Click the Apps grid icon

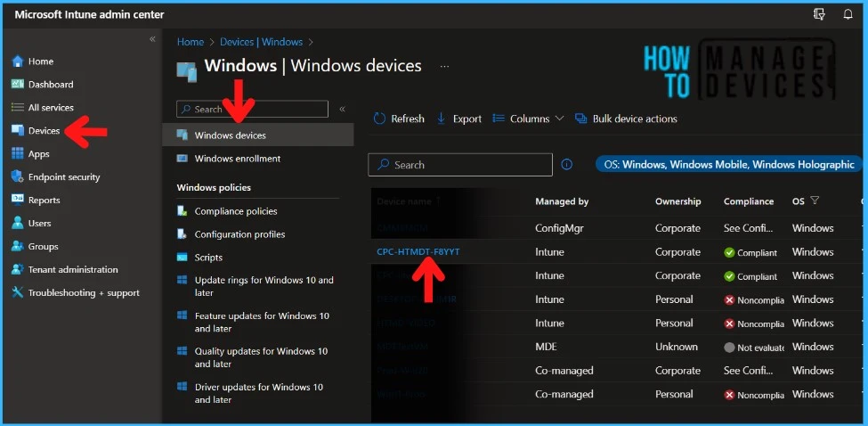[18, 153]
